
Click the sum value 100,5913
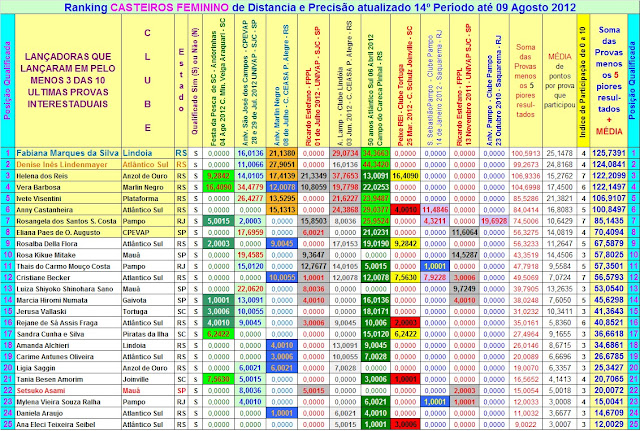(x=526, y=153)
